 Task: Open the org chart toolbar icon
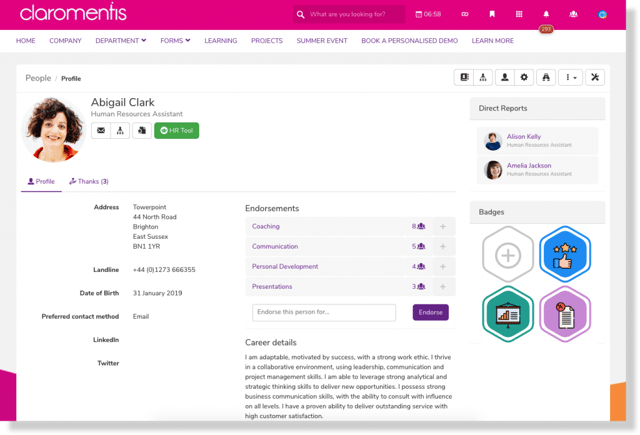(483, 77)
